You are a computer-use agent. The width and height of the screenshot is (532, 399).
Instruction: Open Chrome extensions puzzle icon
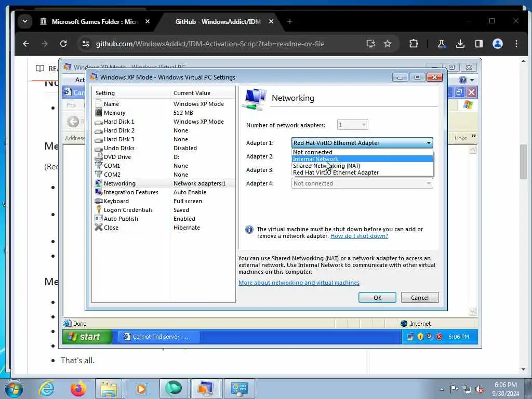[x=414, y=44]
